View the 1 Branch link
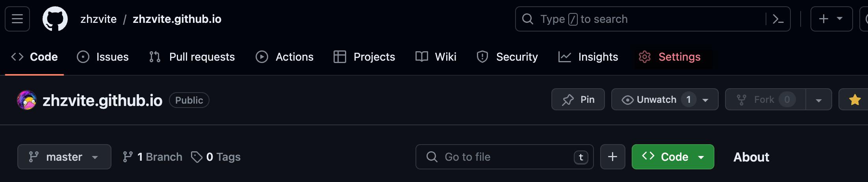 pos(152,157)
